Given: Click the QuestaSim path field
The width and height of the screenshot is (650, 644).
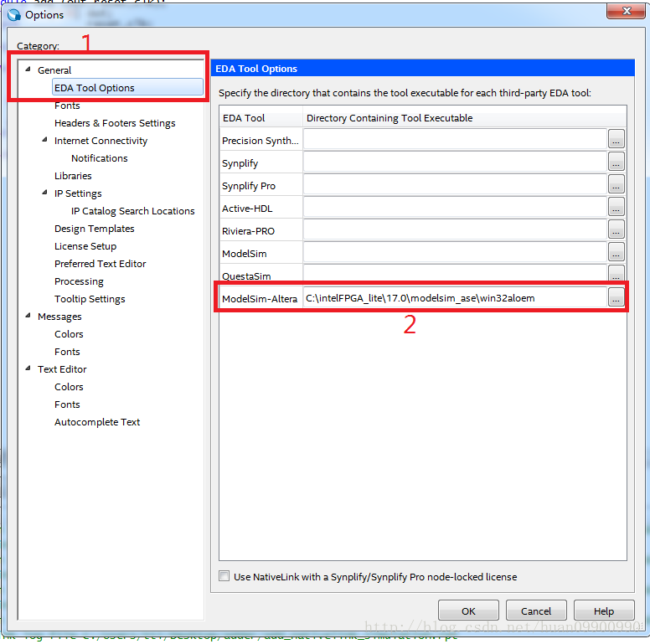Looking at the screenshot, I should point(455,274).
